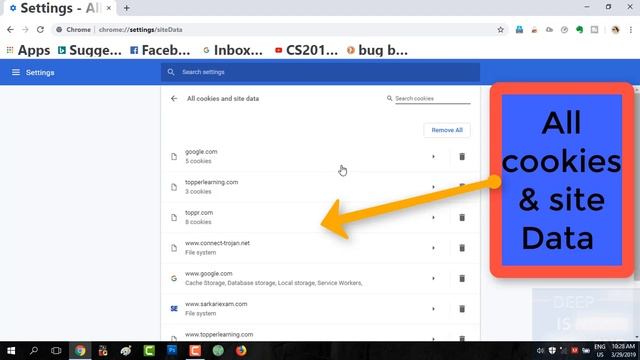Image resolution: width=640 pixels, height=360 pixels.
Task: Focus the Search settings box
Action: [320, 72]
